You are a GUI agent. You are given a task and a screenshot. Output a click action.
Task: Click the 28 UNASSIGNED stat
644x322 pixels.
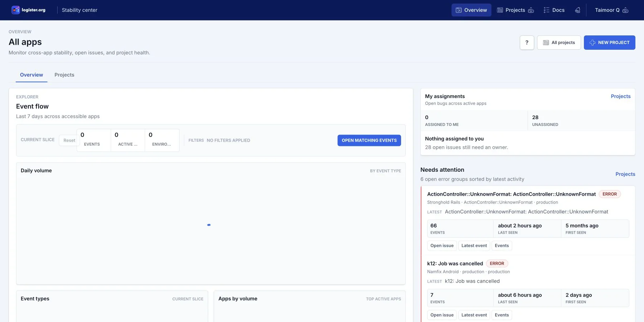pos(581,121)
